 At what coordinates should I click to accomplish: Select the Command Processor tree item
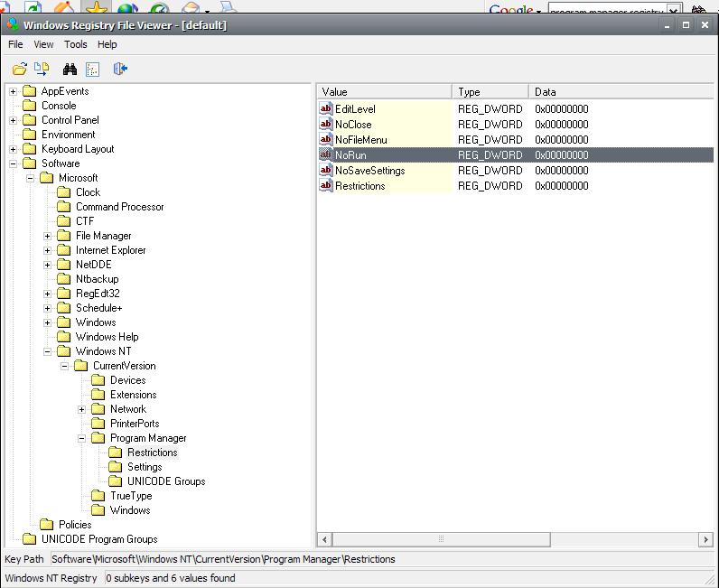click(119, 207)
